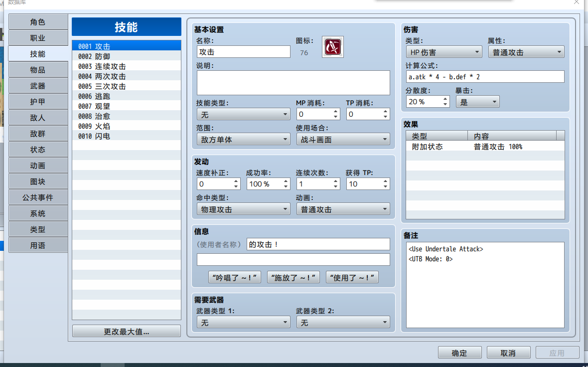This screenshot has width=588, height=367.
Task: Click the 备注 note text area
Action: [485, 285]
